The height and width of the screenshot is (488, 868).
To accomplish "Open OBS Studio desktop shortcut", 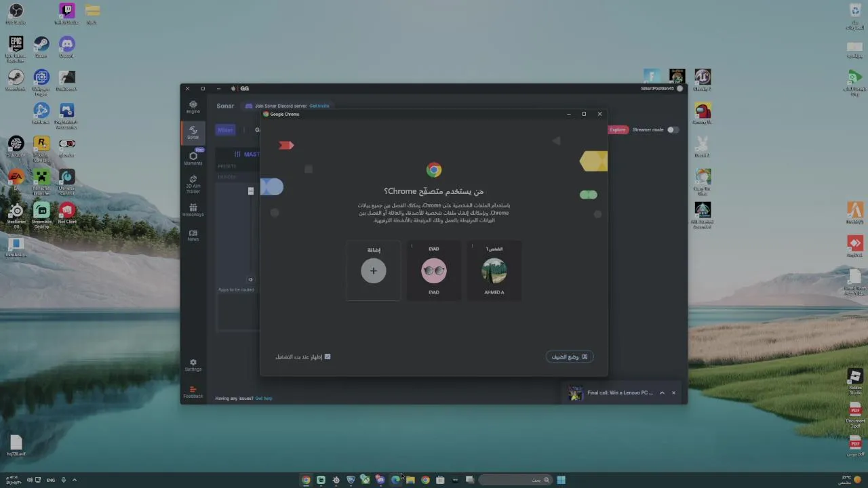I will (16, 14).
